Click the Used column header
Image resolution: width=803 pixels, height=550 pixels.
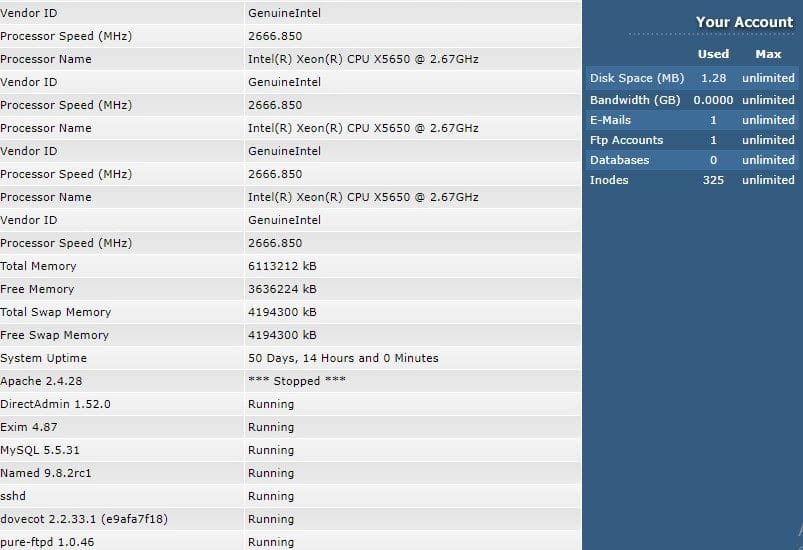[713, 54]
